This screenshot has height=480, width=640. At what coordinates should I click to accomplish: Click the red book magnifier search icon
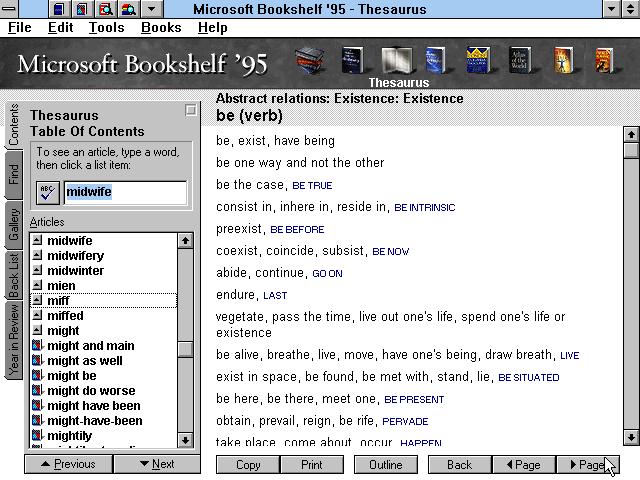(105, 9)
